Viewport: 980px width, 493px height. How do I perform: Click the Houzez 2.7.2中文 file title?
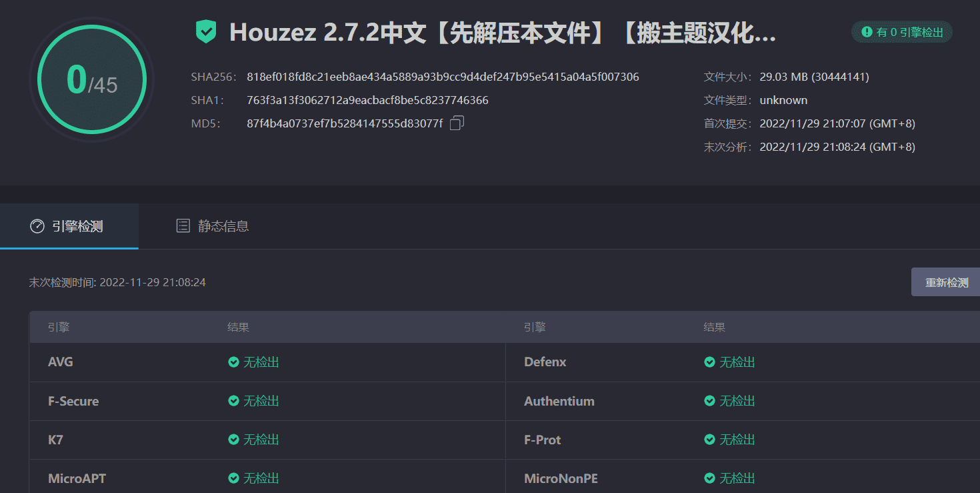pos(503,32)
